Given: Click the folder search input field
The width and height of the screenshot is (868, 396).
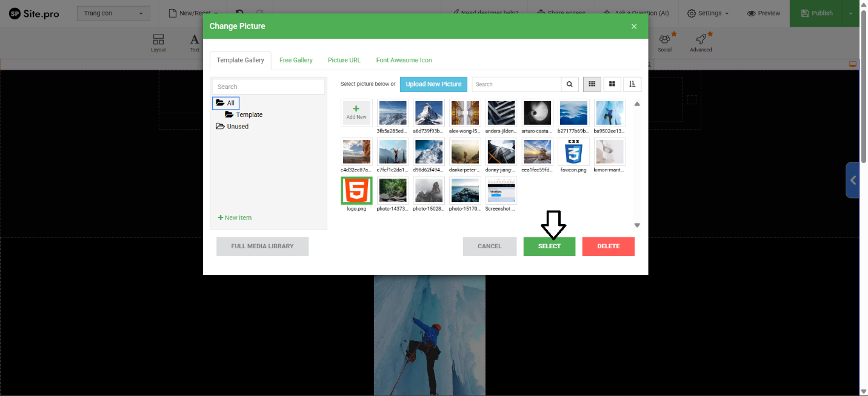Looking at the screenshot, I should click(x=269, y=87).
